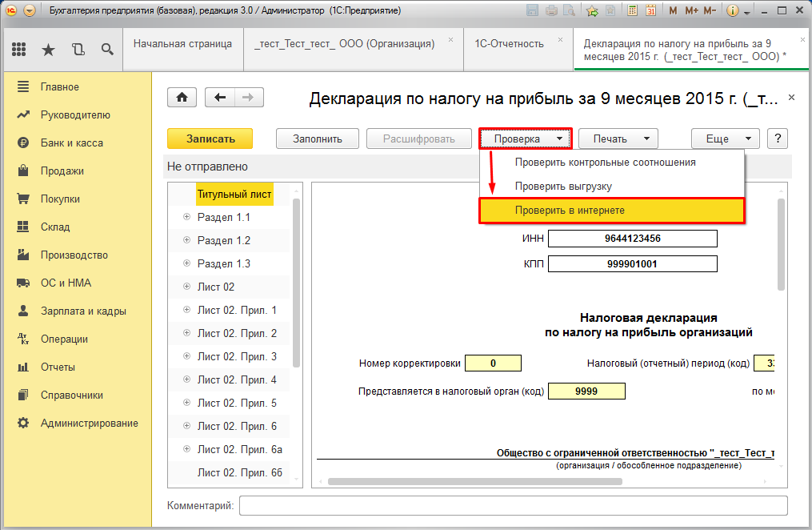Open the sections grid menu icon
The height and width of the screenshot is (530, 812).
click(x=19, y=50)
